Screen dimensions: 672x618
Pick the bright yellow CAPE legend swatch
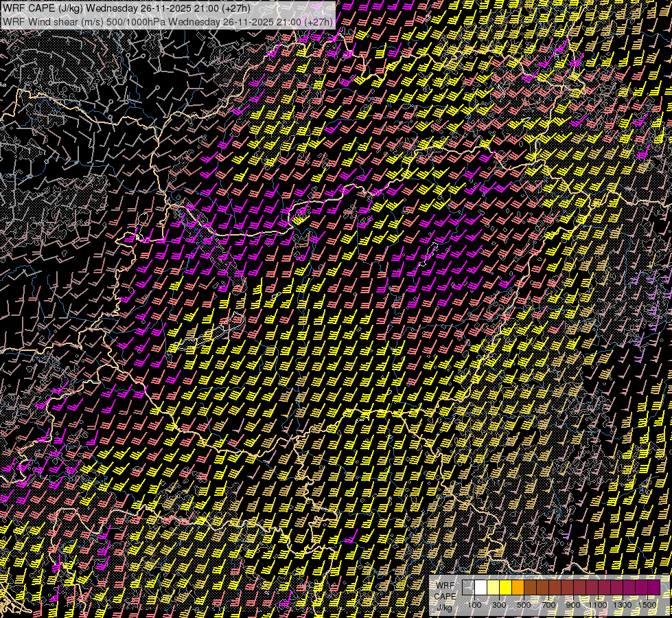(x=506, y=588)
